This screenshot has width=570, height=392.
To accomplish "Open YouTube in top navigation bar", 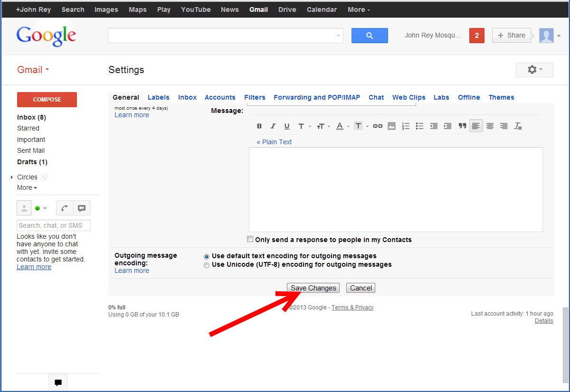I will tap(196, 9).
